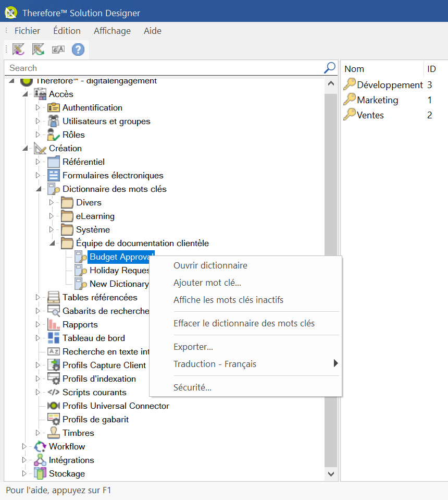Click the Tableau de bord icon
The height and width of the screenshot is (500, 448).
coord(54,338)
